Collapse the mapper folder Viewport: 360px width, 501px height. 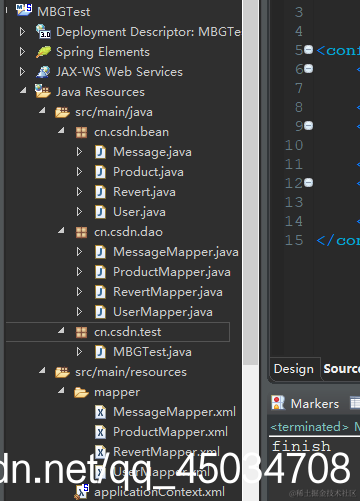[61, 390]
